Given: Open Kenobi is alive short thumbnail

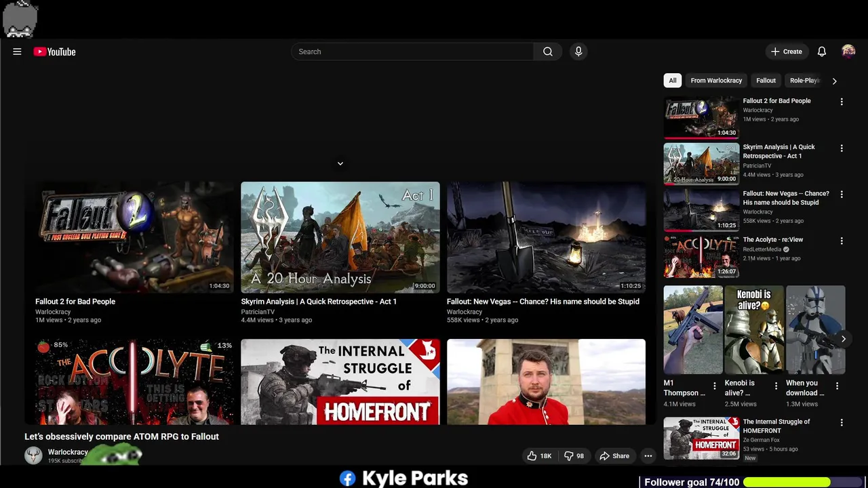Looking at the screenshot, I should pyautogui.click(x=754, y=330).
